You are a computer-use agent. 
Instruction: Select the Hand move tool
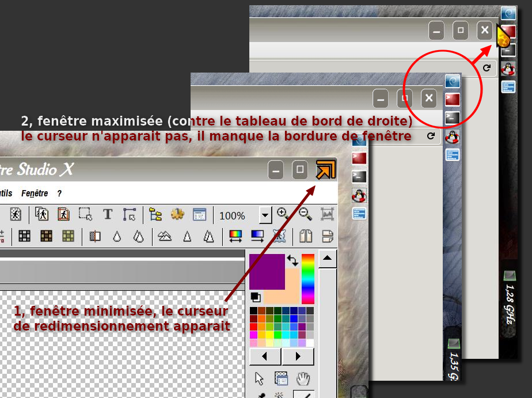coord(303,378)
